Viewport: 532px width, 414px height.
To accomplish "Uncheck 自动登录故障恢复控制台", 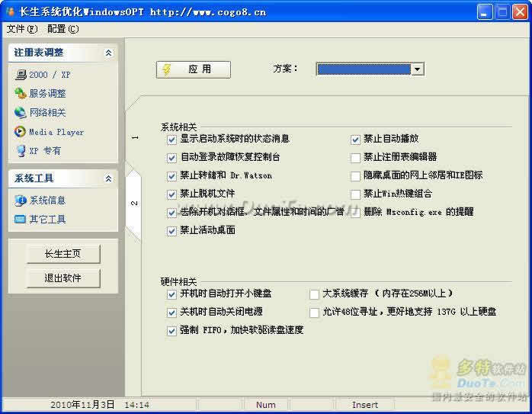I will coord(172,158).
